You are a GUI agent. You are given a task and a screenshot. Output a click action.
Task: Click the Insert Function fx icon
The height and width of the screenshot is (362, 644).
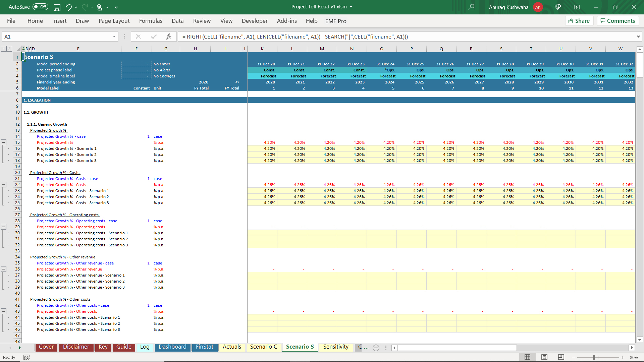(168, 37)
